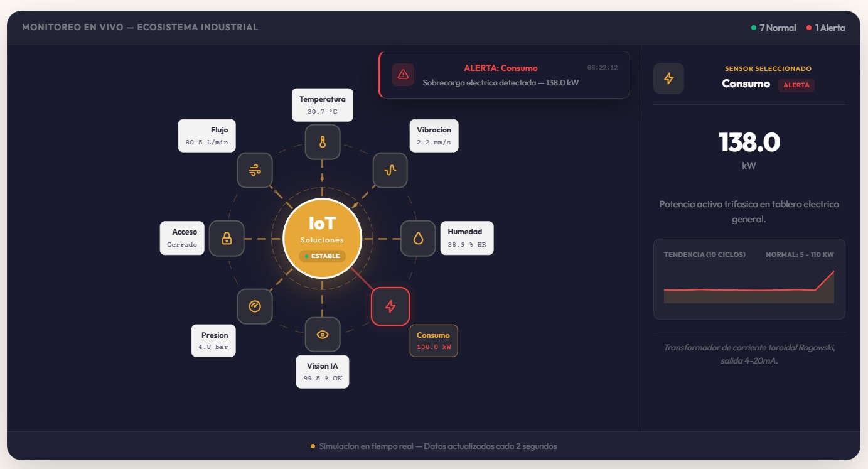Screen dimensions: 868x469
Task: Select the Humedad droplet sensor node
Action: (x=418, y=238)
